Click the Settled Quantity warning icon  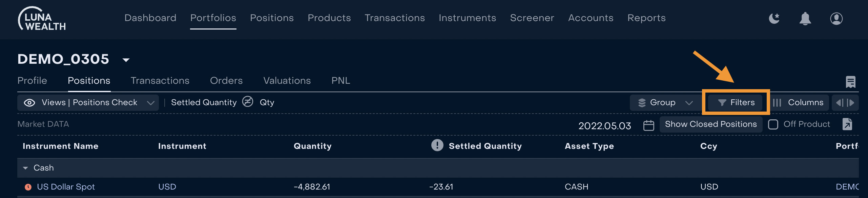coord(437,145)
